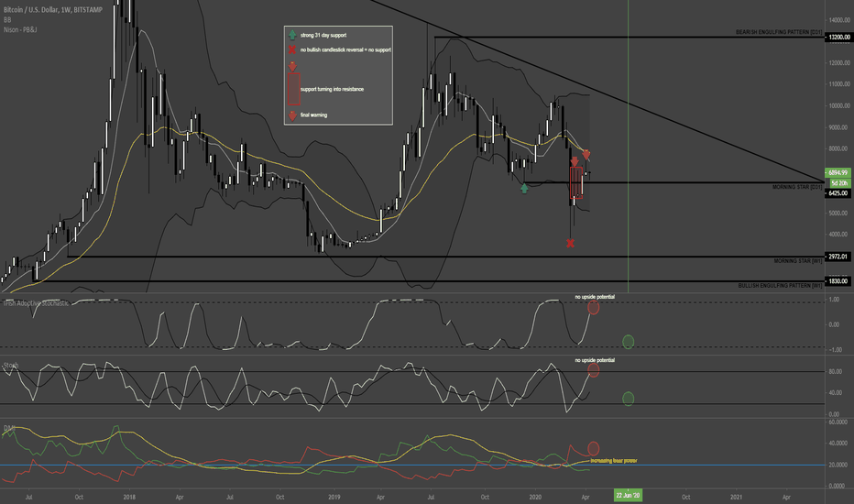Click the 14000.00 price axis value
This screenshot has width=854, height=504.
point(838,20)
